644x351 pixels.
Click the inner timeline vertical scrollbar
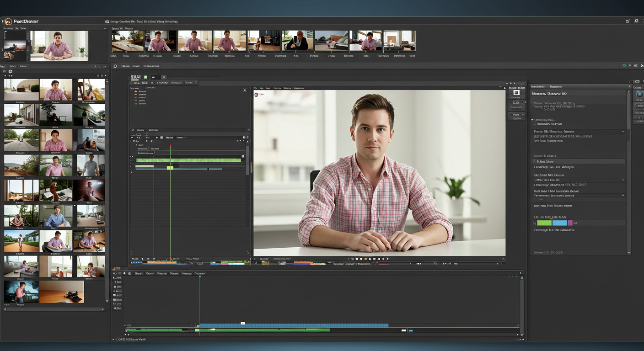tap(248, 160)
